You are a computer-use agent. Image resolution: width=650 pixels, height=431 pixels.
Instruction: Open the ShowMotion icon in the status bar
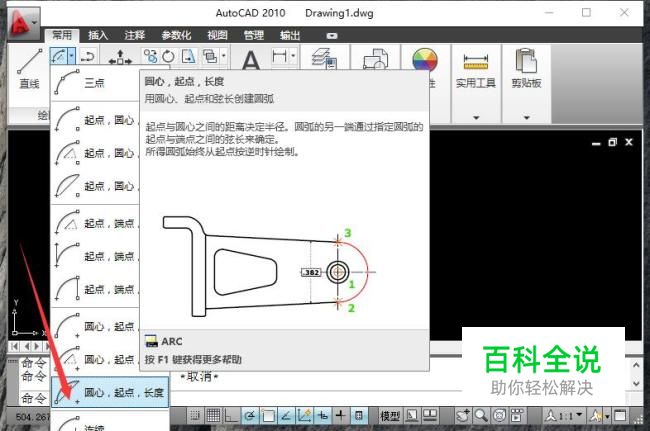517,415
